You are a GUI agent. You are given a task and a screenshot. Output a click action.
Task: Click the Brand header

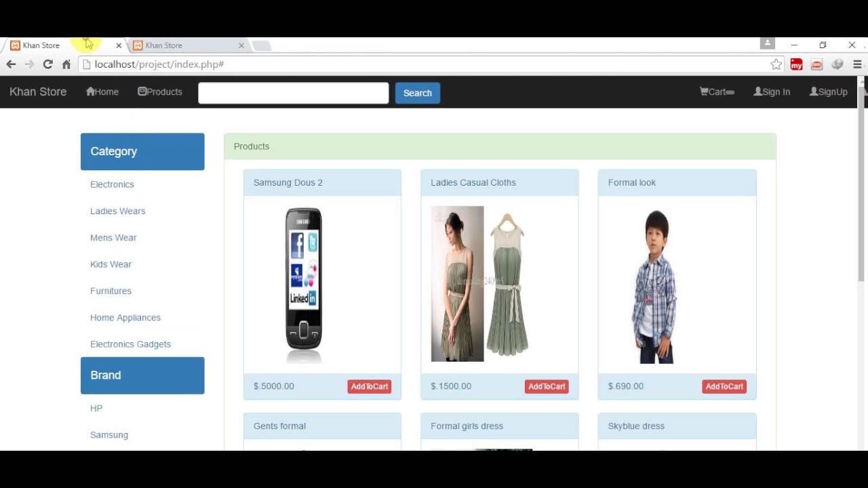point(142,375)
